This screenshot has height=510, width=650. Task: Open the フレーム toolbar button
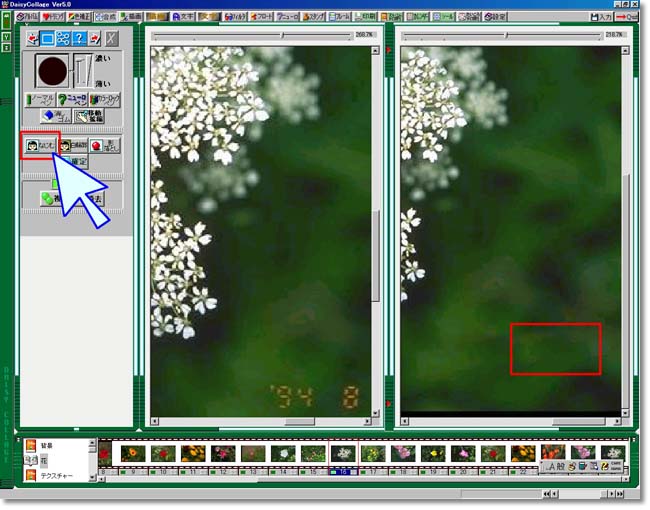tap(340, 17)
